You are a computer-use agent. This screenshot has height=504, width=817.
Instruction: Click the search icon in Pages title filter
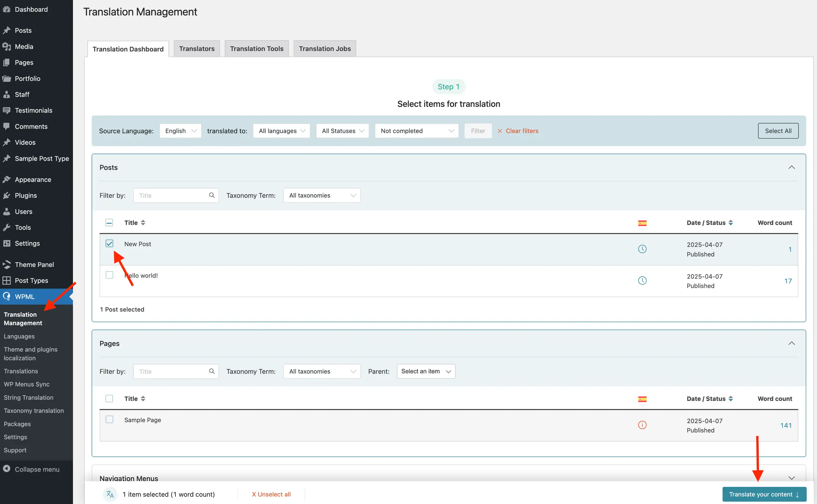point(212,371)
